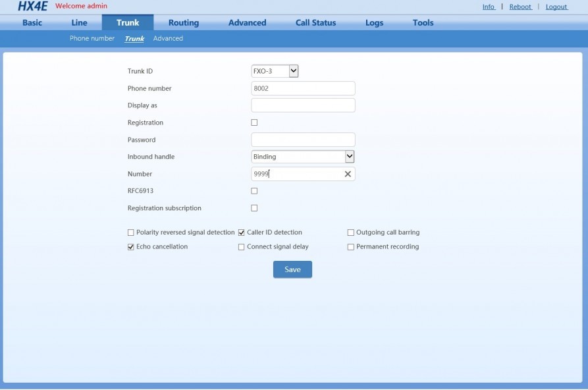Enable Outgoing call barring
The width and height of the screenshot is (588, 390).
click(x=350, y=233)
